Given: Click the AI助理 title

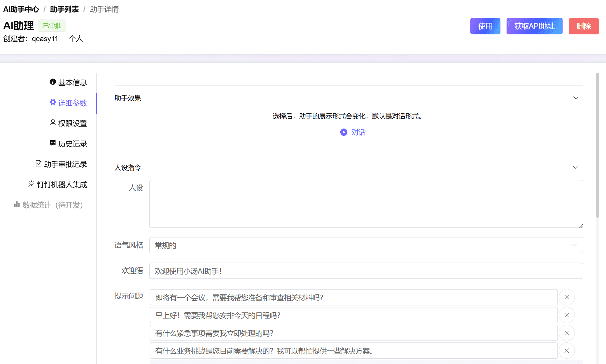Looking at the screenshot, I should pyautogui.click(x=18, y=26).
